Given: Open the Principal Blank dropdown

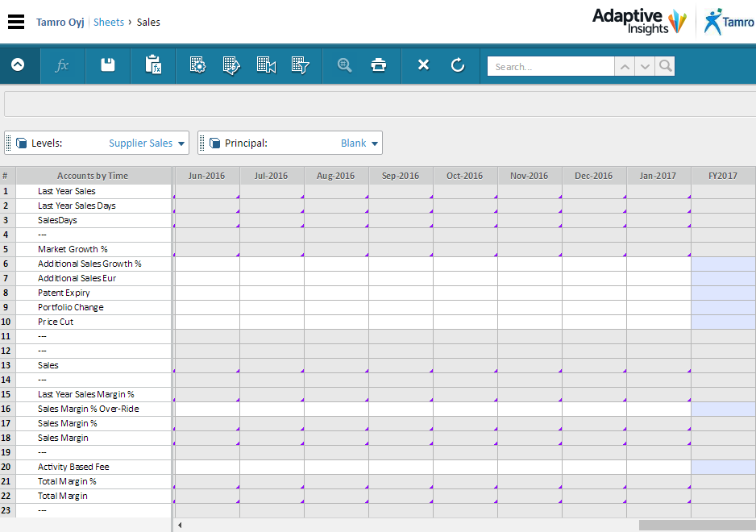Looking at the screenshot, I should tap(359, 143).
